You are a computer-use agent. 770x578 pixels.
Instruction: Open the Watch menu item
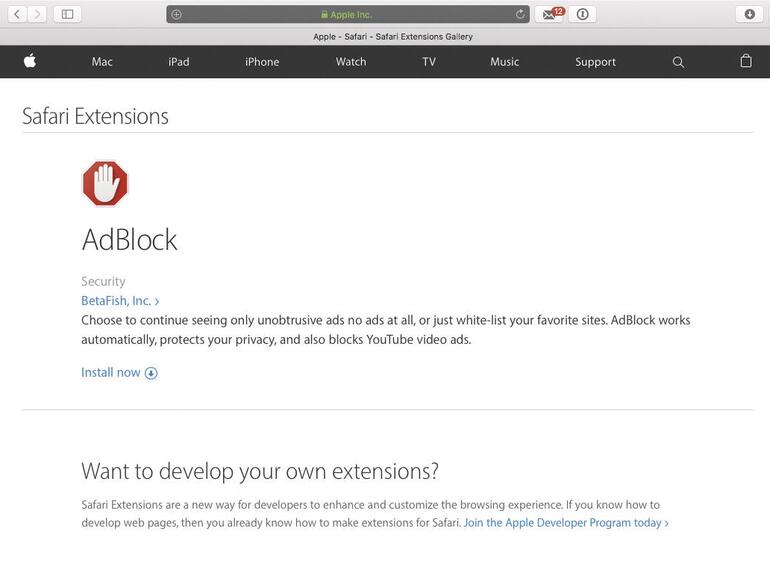[351, 62]
